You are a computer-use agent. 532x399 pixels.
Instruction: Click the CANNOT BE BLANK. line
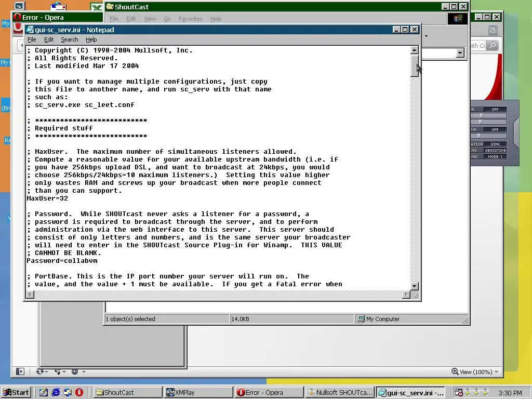pyautogui.click(x=64, y=253)
